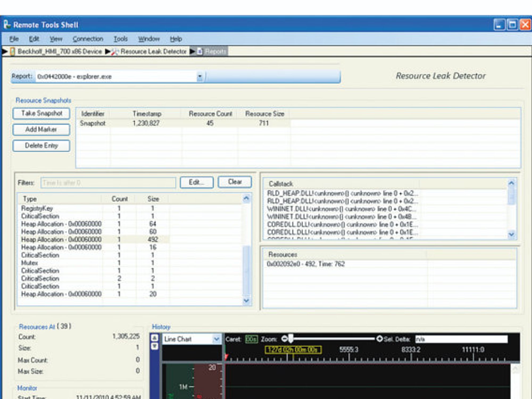532x399 pixels.
Task: Select the Snapshot row with timestamp 1,230,827
Action: click(184, 123)
